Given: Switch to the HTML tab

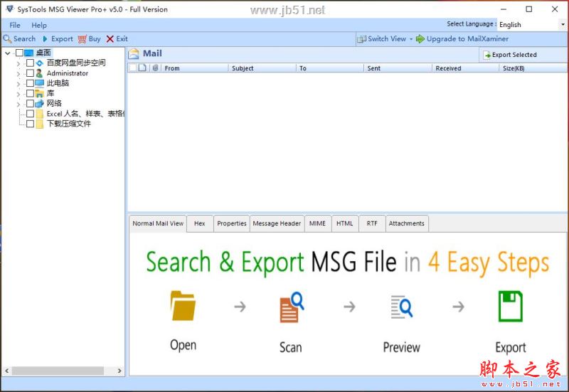Looking at the screenshot, I should [345, 223].
